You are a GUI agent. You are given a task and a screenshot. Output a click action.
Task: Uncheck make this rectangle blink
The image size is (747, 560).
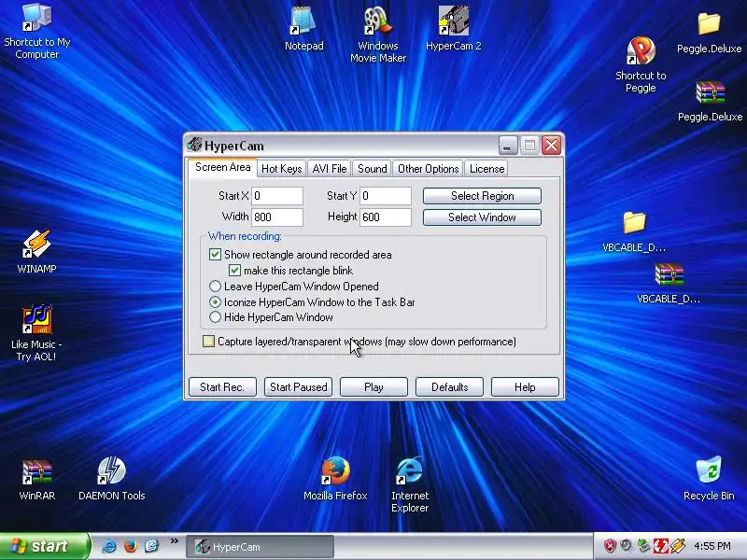coord(234,271)
